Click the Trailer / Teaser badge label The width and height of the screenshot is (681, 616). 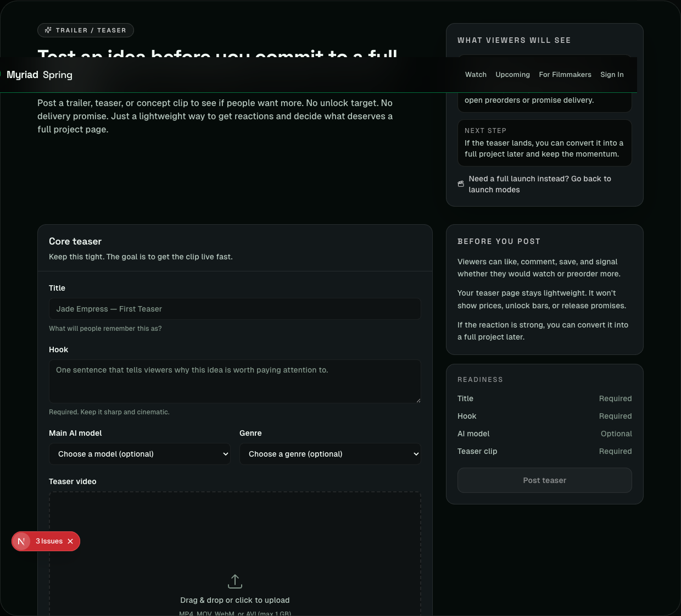pyautogui.click(x=91, y=30)
